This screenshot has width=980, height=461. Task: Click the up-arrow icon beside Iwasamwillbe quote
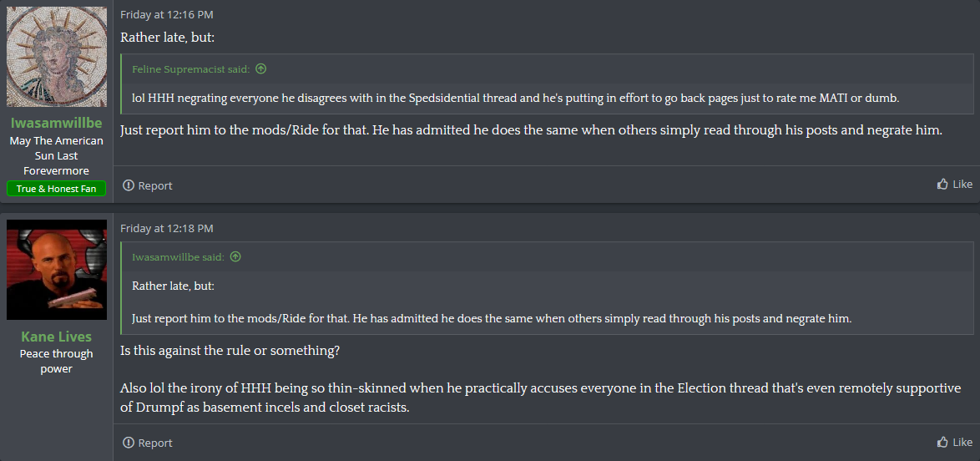coord(235,256)
